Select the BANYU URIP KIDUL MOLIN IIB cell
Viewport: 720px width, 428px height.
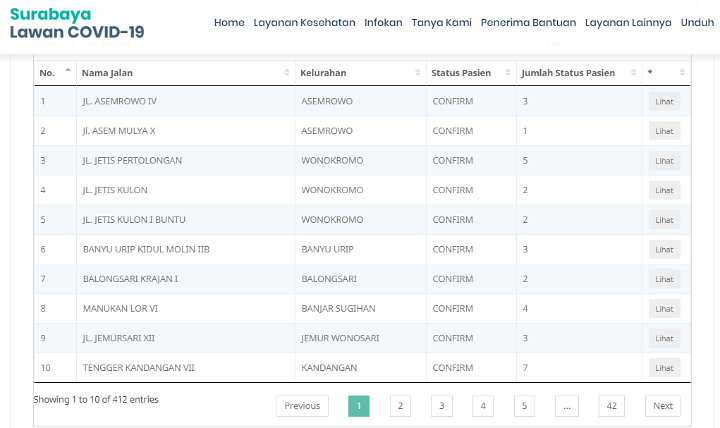click(x=186, y=249)
